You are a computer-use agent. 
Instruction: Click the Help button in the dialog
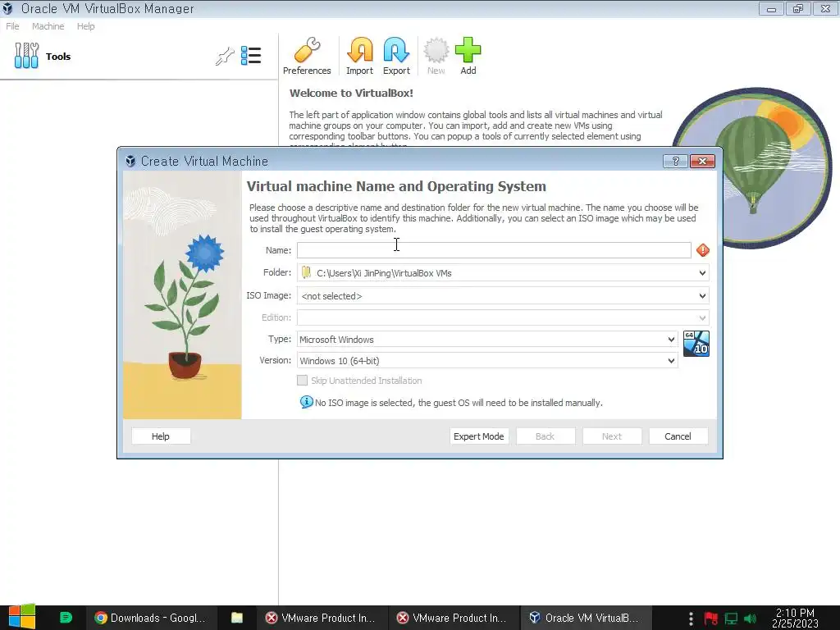(x=161, y=436)
